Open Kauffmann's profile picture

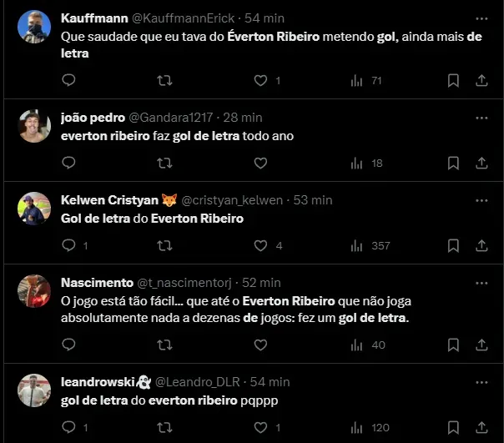[34, 27]
